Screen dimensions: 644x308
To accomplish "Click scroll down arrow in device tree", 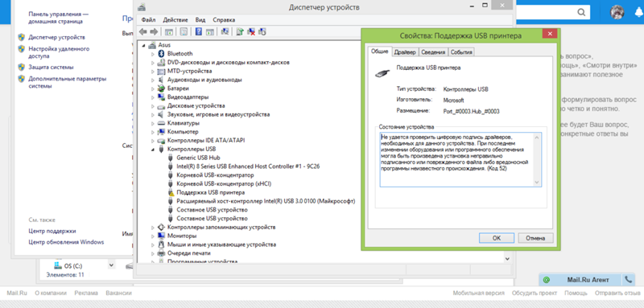I will pos(507,259).
